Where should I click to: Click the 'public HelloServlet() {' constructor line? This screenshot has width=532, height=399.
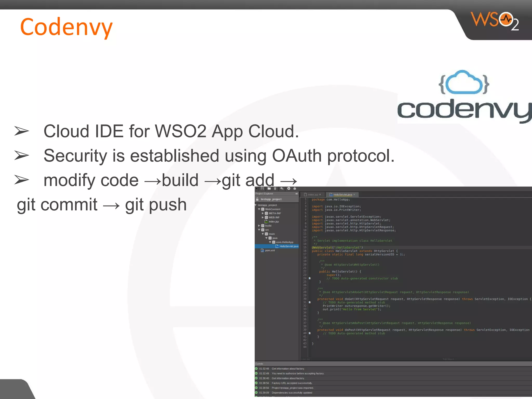point(340,272)
